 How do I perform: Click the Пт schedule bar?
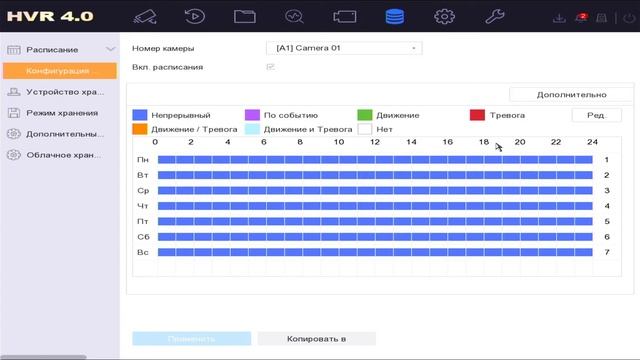pos(375,221)
